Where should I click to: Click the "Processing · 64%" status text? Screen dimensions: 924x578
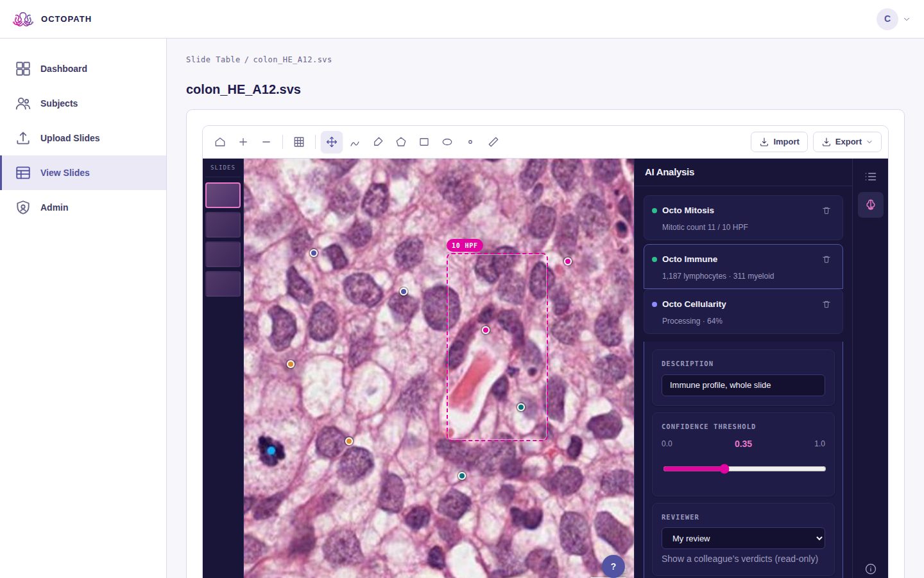point(692,321)
